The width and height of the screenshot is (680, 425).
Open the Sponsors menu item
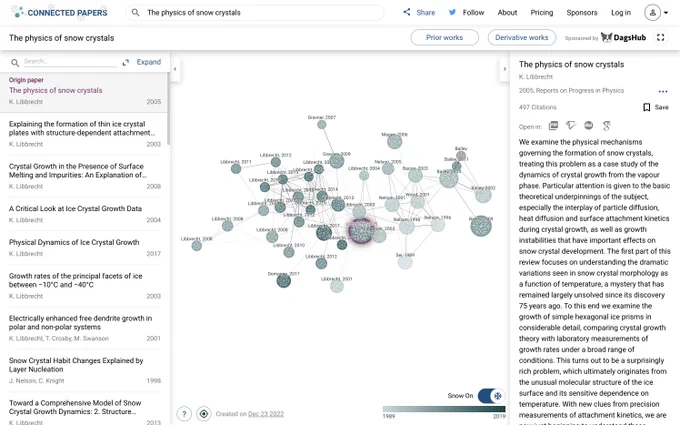[x=582, y=13]
